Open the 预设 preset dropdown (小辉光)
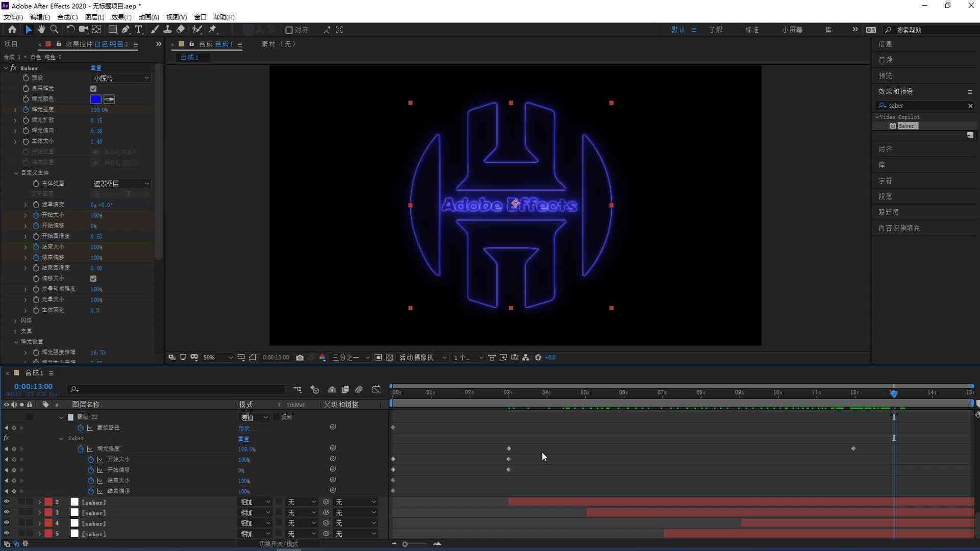The image size is (980, 551). click(x=121, y=78)
